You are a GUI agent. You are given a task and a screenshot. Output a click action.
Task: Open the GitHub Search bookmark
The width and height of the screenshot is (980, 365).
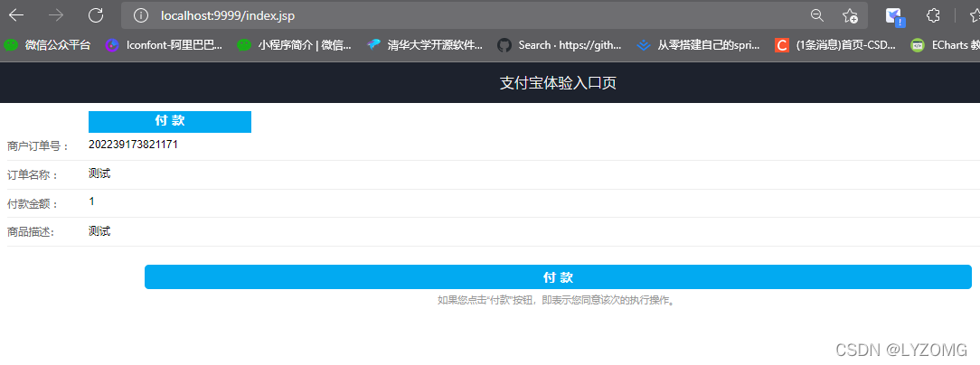tap(560, 45)
